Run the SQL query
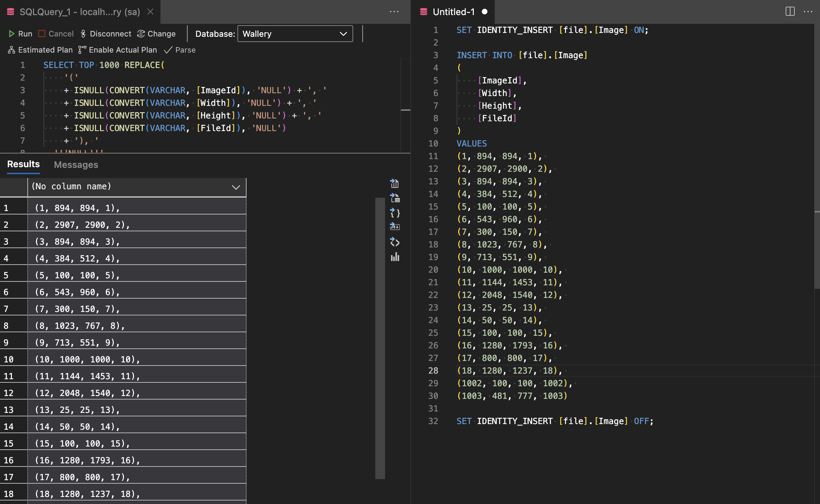 (x=20, y=34)
